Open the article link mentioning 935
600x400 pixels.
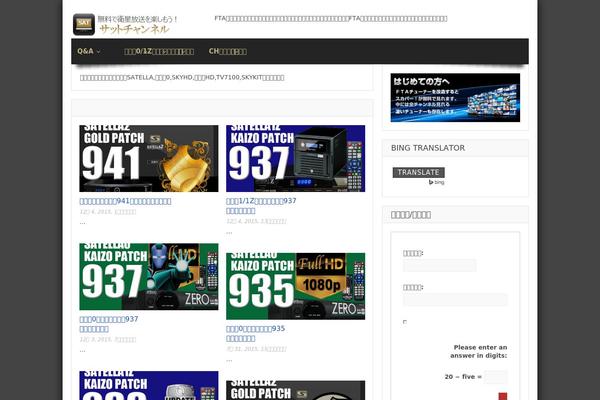tap(255, 333)
